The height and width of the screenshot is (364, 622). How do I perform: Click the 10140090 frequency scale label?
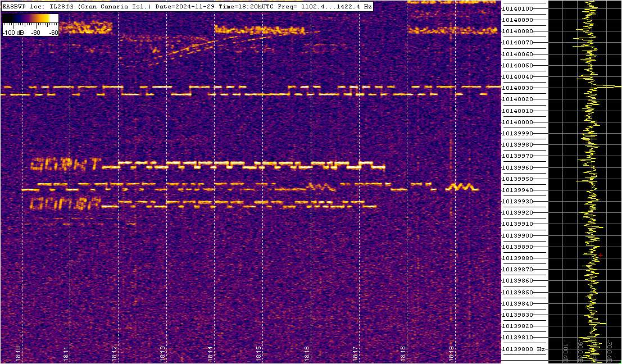[517, 20]
